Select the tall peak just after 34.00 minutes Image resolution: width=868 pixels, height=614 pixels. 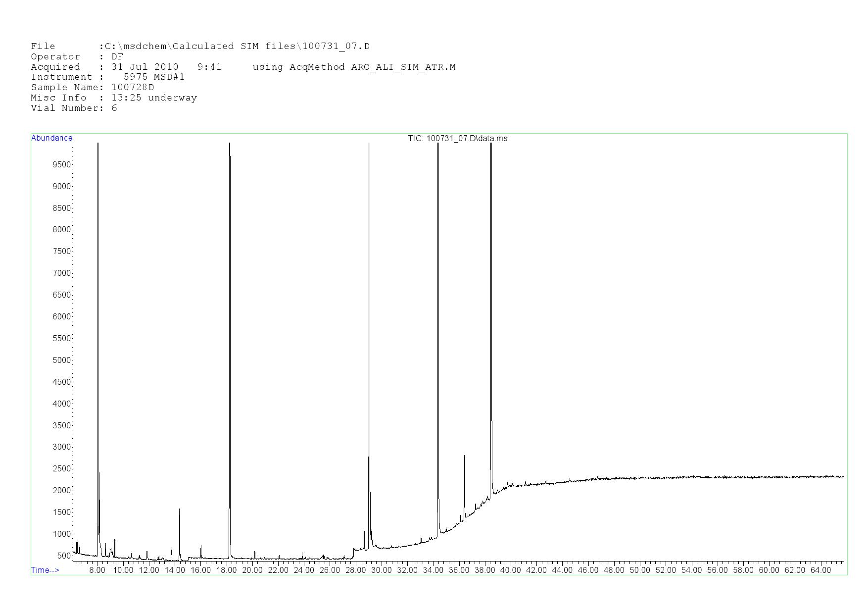click(438, 297)
